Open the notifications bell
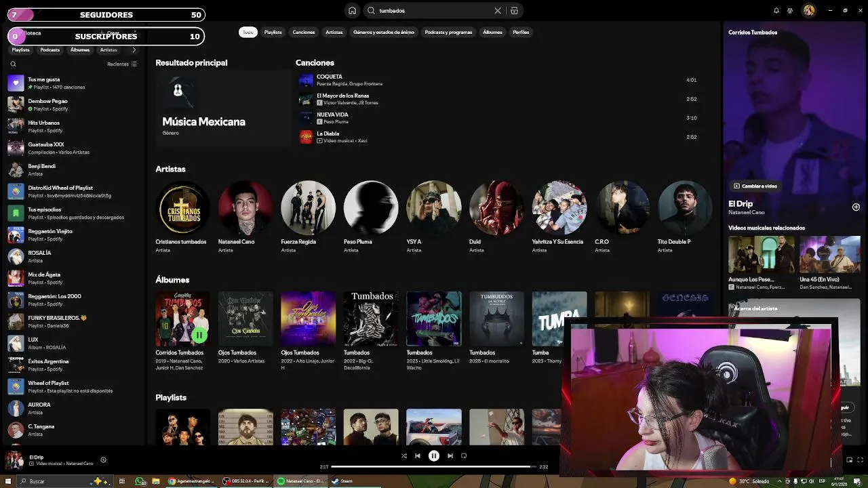This screenshot has width=868, height=488. (776, 11)
